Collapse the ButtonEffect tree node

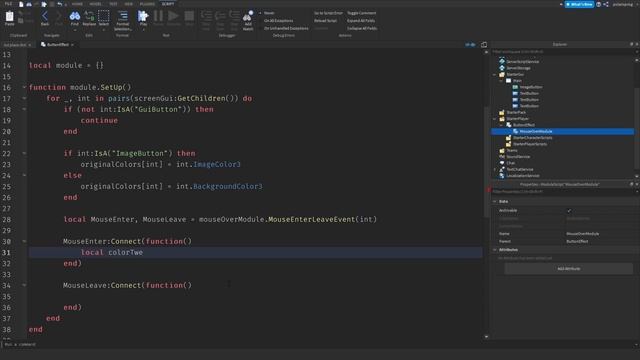501,125
